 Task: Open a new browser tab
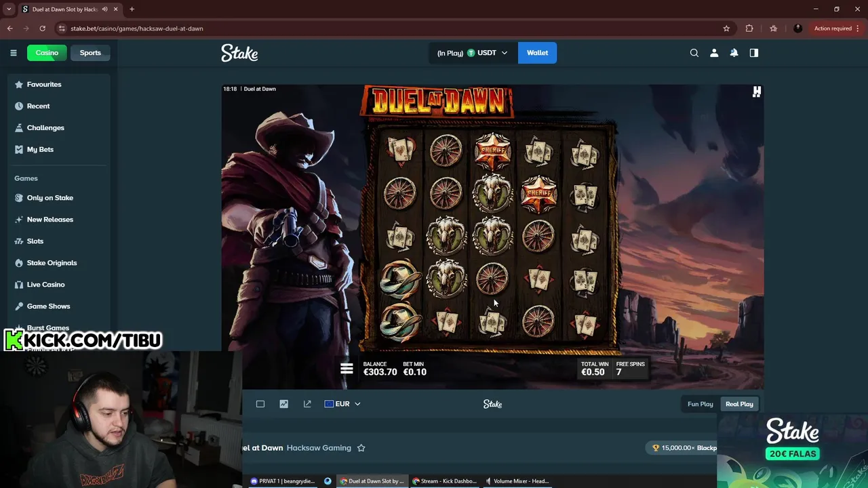[x=132, y=9]
